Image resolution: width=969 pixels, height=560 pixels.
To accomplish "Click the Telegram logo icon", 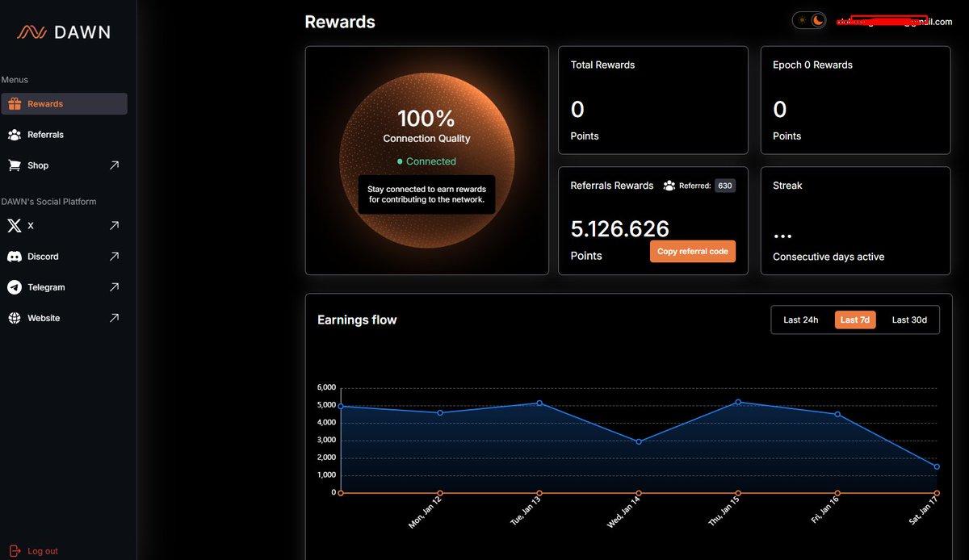I will click(15, 287).
